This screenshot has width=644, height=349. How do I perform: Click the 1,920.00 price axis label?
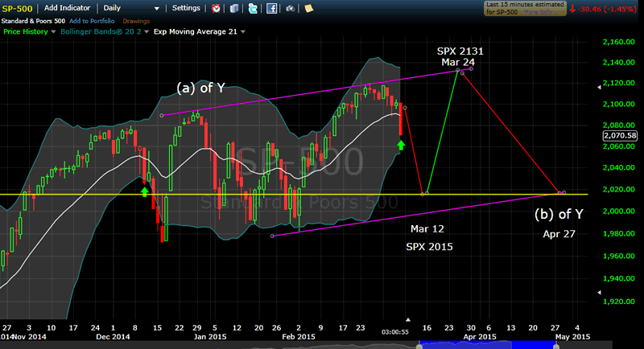point(618,302)
